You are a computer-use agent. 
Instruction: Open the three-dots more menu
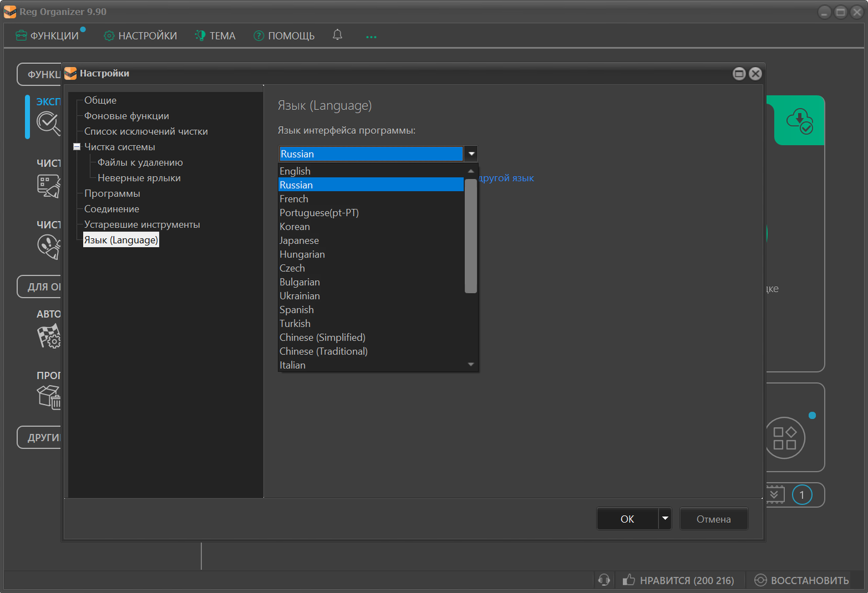[x=371, y=37]
